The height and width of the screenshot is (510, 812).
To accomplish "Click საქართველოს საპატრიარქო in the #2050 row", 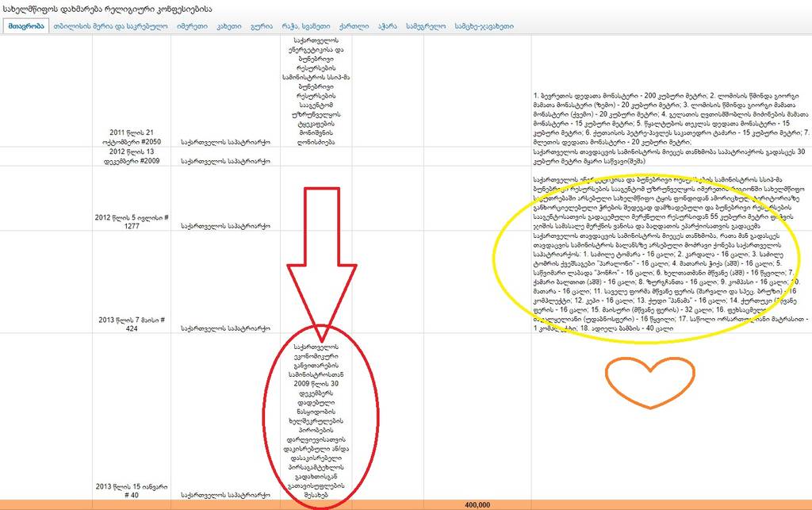I will point(226,141).
